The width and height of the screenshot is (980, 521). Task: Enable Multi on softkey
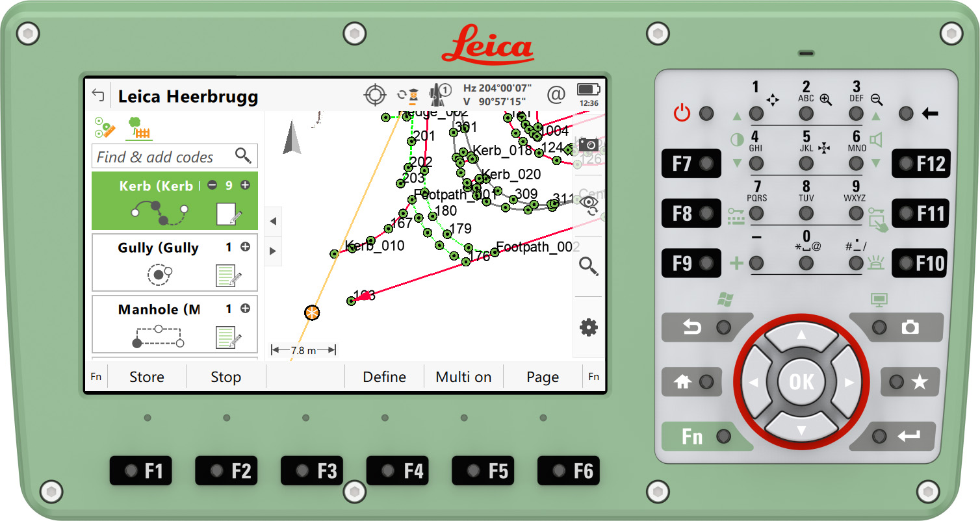(x=463, y=377)
